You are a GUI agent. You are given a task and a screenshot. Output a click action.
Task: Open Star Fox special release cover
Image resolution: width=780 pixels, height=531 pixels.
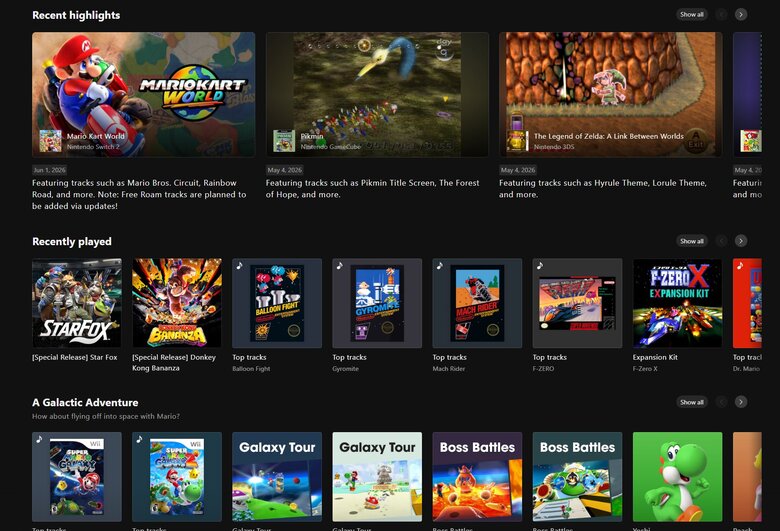click(x=77, y=303)
